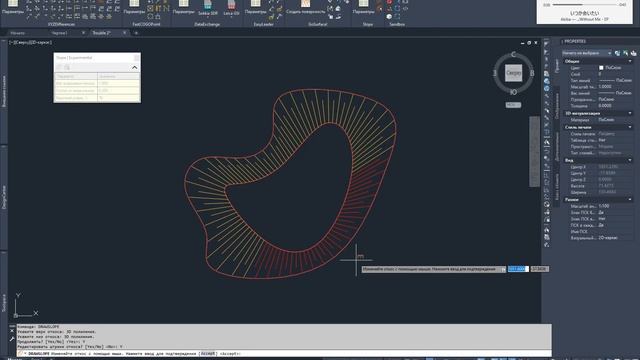
Task: Click the DRAWSLOPE command line input
Action: click(284, 353)
